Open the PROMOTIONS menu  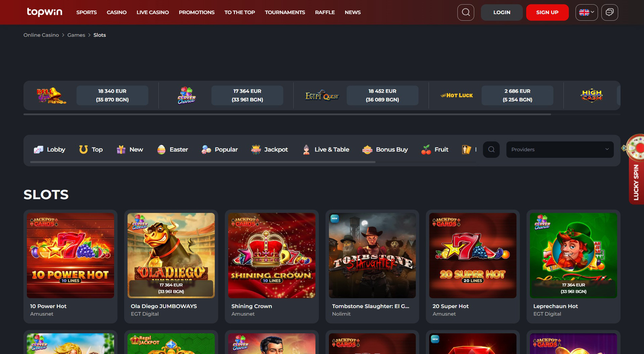[x=197, y=12]
